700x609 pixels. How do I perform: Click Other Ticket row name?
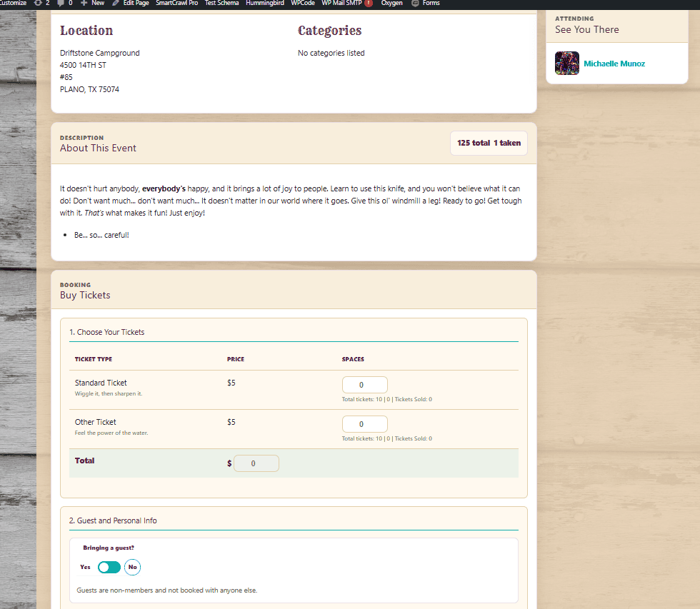95,422
